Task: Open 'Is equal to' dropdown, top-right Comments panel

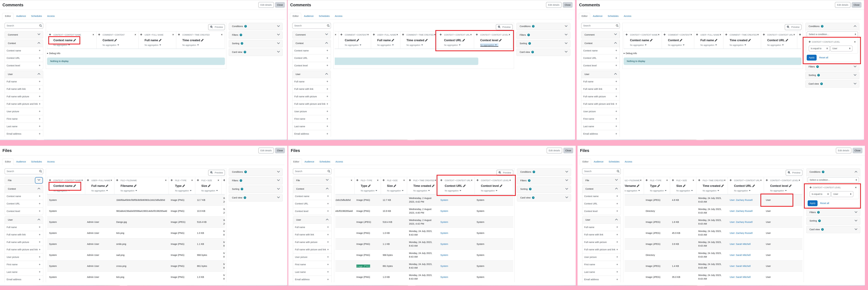Action: click(x=819, y=48)
